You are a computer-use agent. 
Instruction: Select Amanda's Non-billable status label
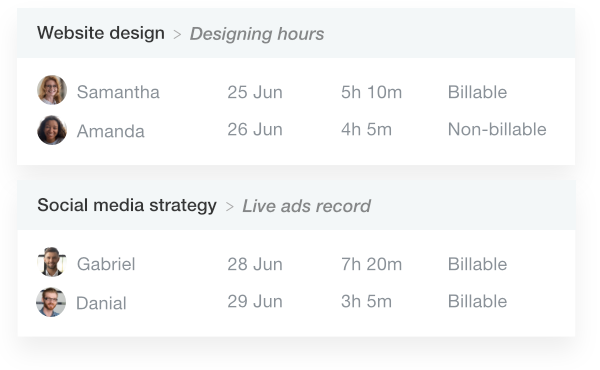click(497, 129)
